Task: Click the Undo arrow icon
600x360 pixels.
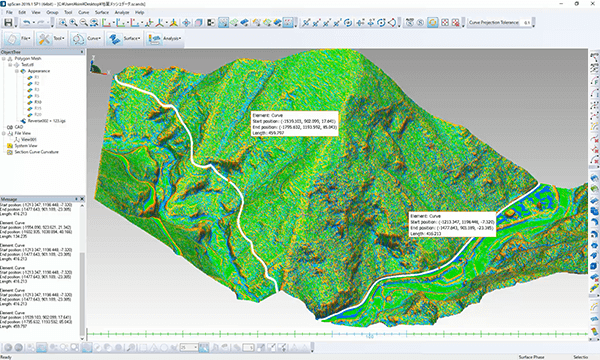Action: [x=26, y=23]
